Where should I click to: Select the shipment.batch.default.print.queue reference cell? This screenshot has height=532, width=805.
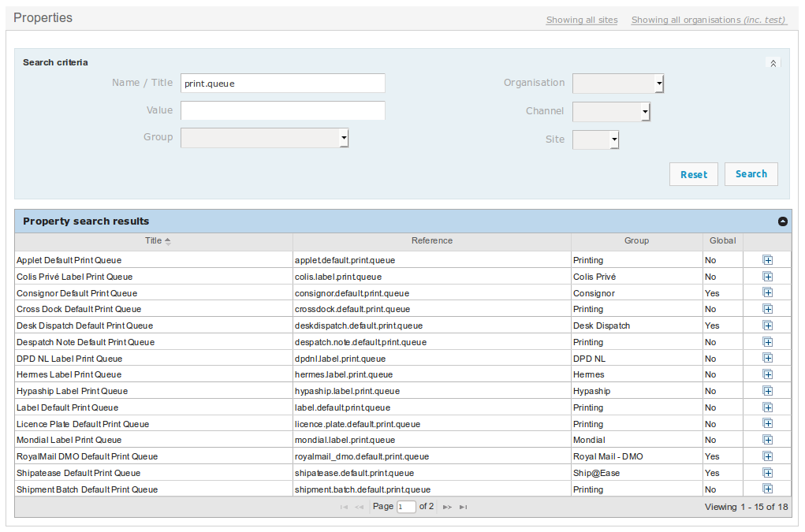pyautogui.click(x=432, y=489)
